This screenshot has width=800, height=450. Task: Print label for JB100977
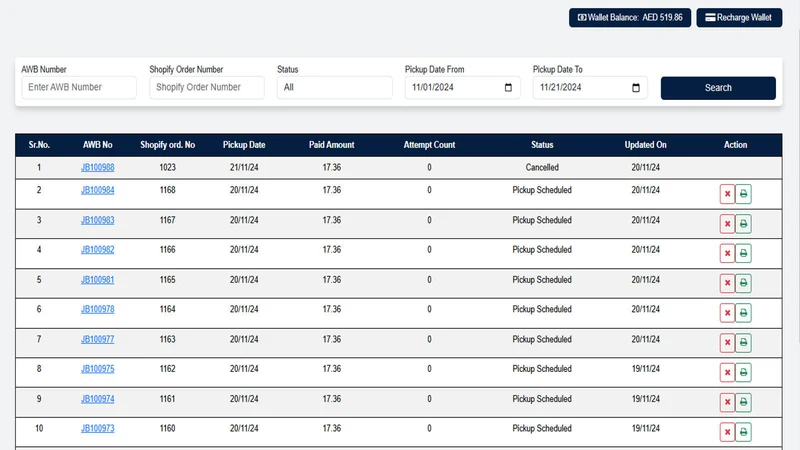click(743, 343)
